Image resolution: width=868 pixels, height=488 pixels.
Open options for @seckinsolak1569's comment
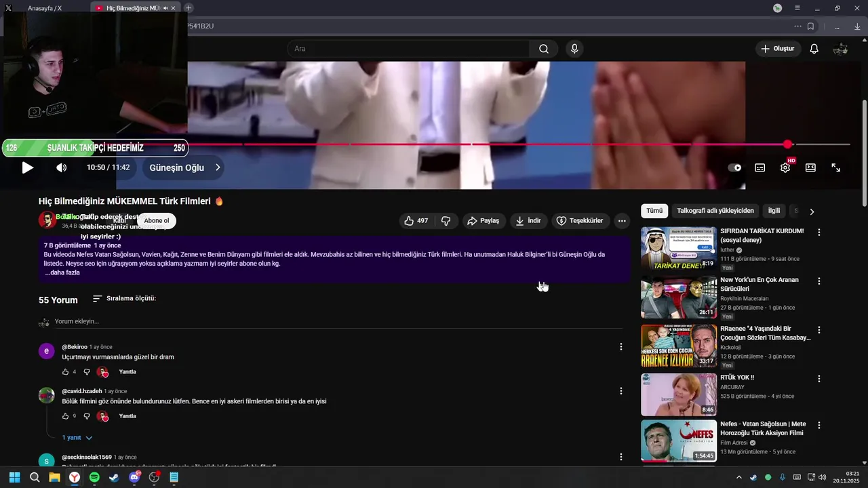coord(620,457)
